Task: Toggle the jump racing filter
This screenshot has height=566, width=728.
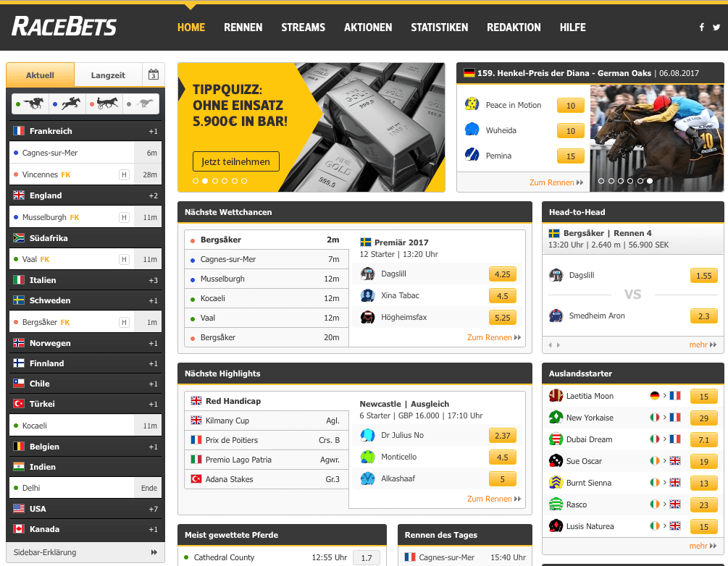Action: tap(67, 104)
